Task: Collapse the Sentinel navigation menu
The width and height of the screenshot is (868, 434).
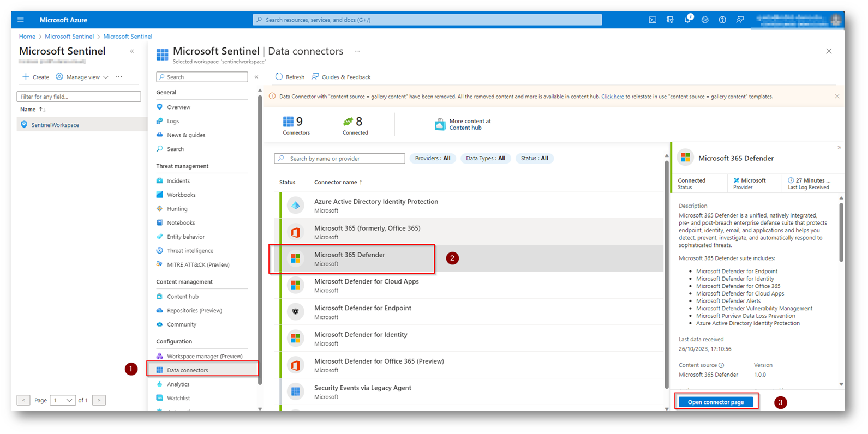Action: point(256,77)
